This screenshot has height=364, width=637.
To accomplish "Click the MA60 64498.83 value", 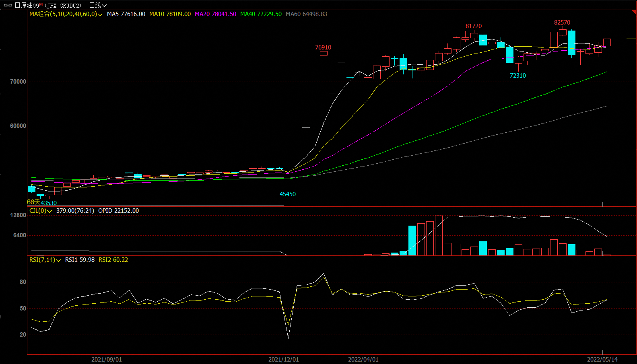I will [x=306, y=14].
